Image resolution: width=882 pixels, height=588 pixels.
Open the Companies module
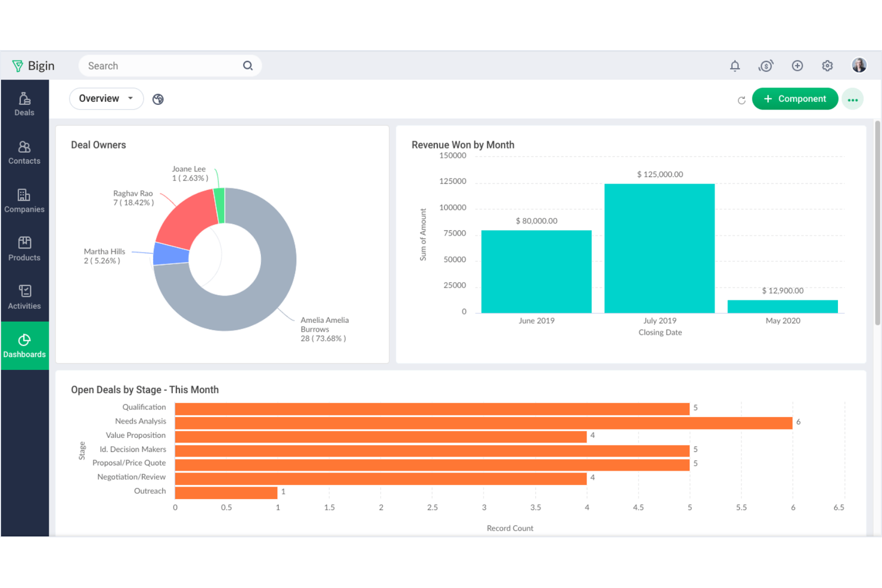click(x=24, y=200)
